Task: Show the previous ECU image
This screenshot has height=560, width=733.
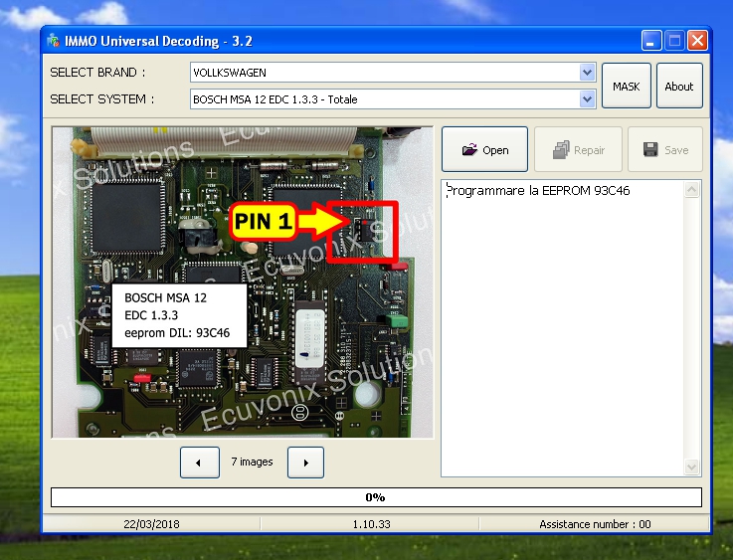Action: [x=200, y=463]
